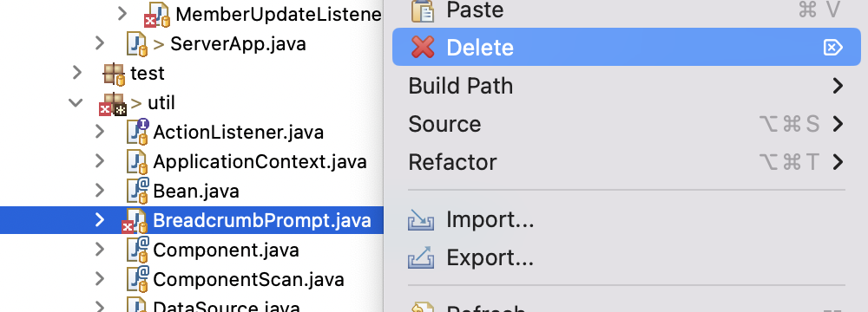The height and width of the screenshot is (312, 868).
Task: Click the MemberUpdateListener file icon with error
Action: pyautogui.click(x=158, y=15)
